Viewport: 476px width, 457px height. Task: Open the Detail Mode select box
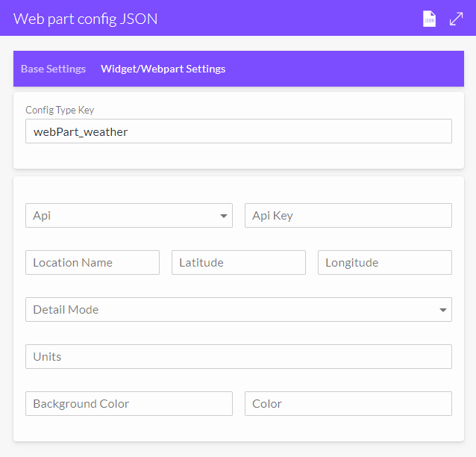[239, 310]
